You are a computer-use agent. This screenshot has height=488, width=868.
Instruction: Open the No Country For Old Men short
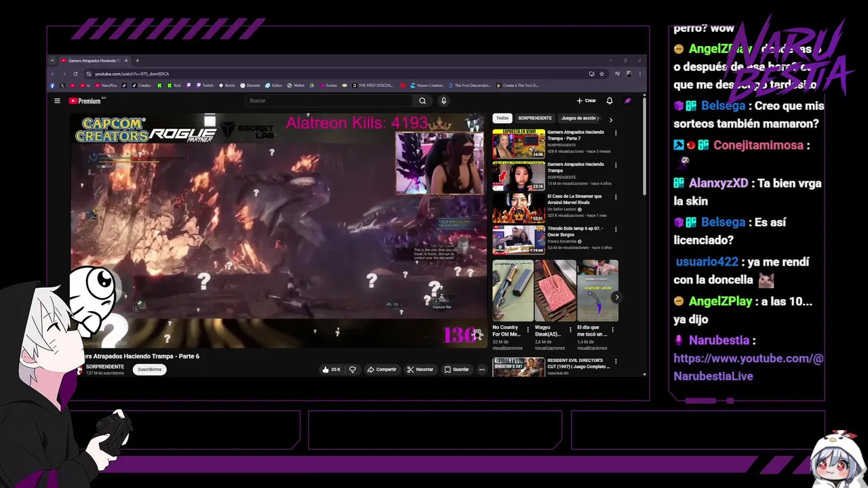click(x=513, y=291)
